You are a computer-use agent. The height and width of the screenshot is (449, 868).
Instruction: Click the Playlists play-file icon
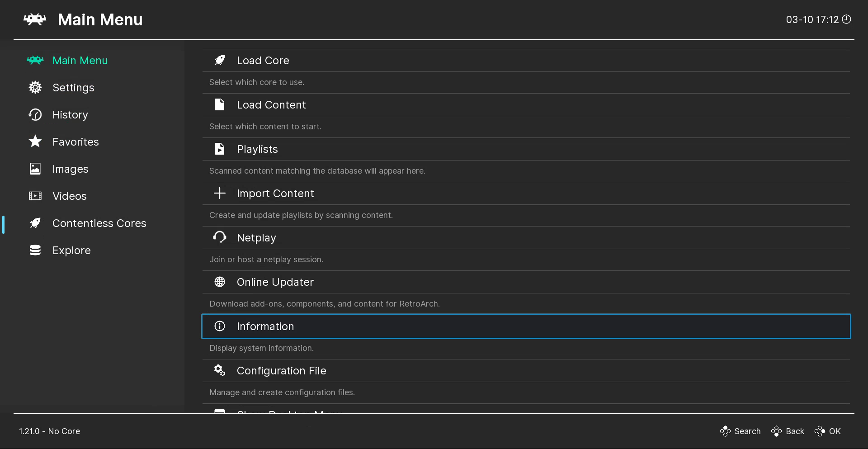click(220, 149)
